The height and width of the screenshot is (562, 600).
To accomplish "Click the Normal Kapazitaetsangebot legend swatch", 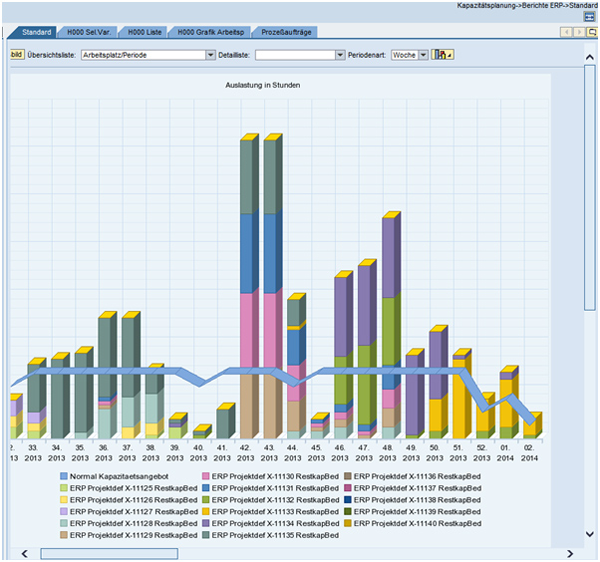I will [x=65, y=476].
